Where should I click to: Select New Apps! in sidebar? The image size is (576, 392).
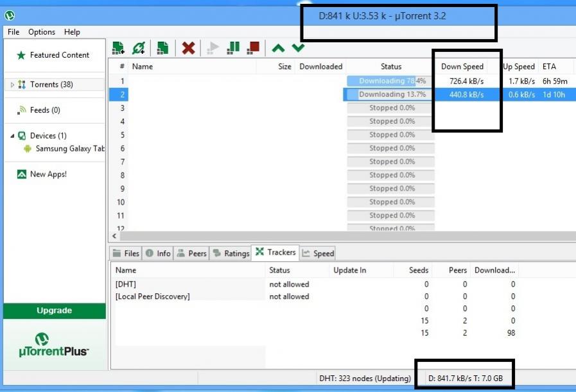point(48,174)
